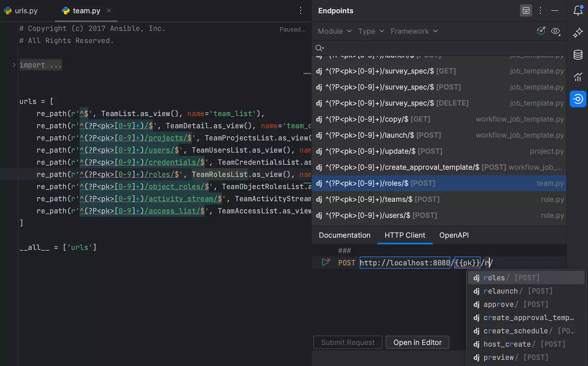Switch to the OpenAPI tab
The height and width of the screenshot is (366, 588).
click(454, 235)
